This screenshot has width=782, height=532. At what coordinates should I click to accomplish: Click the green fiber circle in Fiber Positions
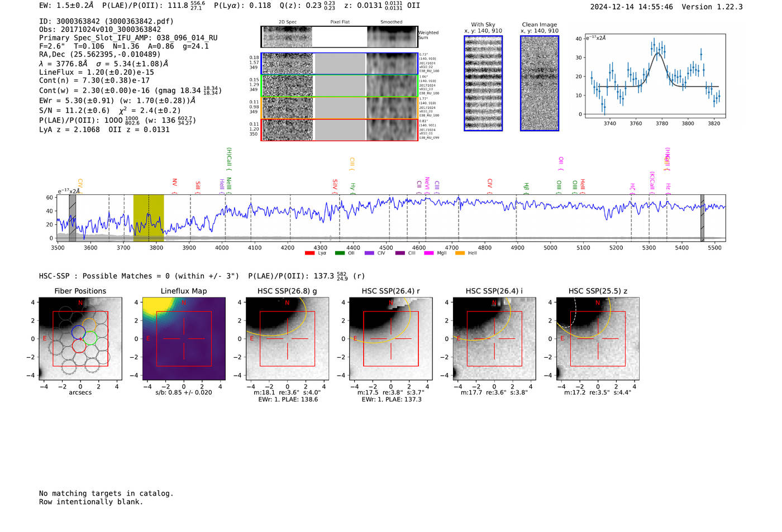pyautogui.click(x=89, y=338)
